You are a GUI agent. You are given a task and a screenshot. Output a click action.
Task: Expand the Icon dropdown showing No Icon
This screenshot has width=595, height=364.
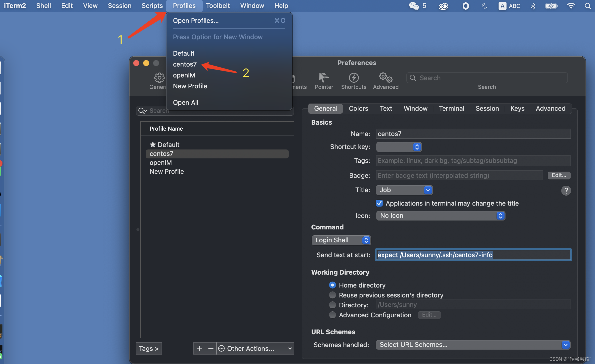click(440, 216)
